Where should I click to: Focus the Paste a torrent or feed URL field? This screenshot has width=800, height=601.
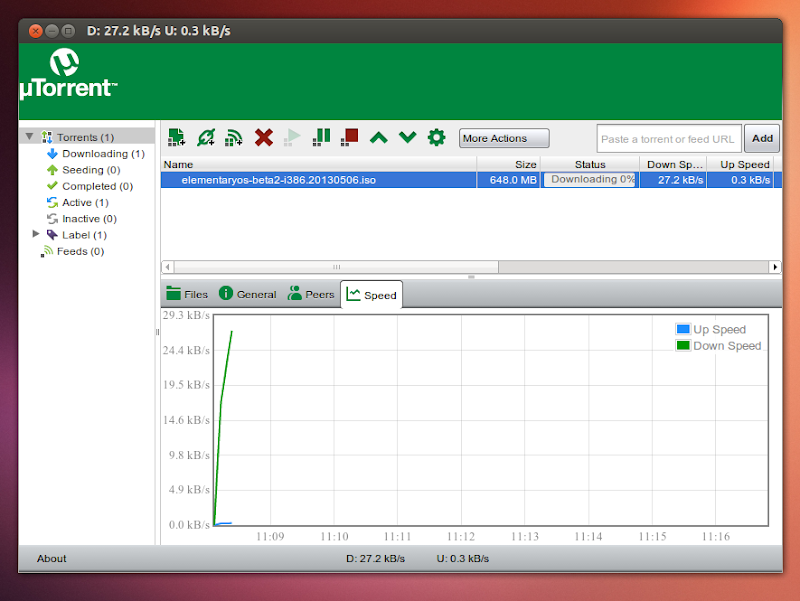(x=669, y=139)
